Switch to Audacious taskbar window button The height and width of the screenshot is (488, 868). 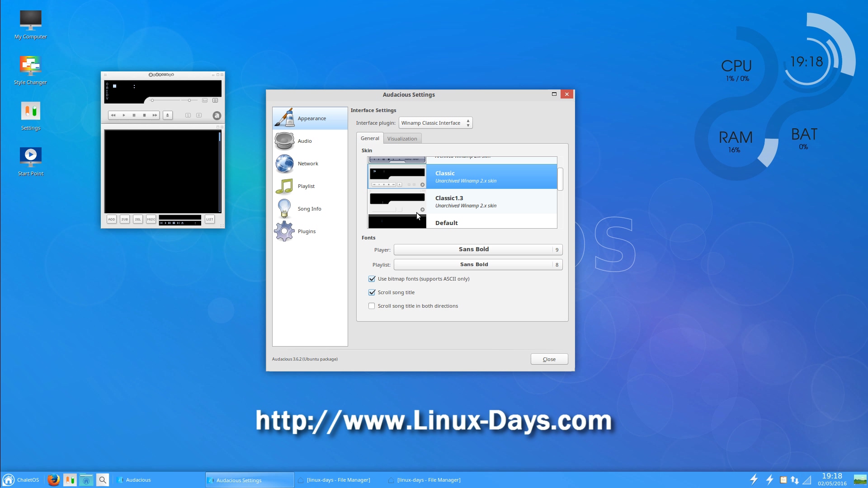(x=158, y=480)
